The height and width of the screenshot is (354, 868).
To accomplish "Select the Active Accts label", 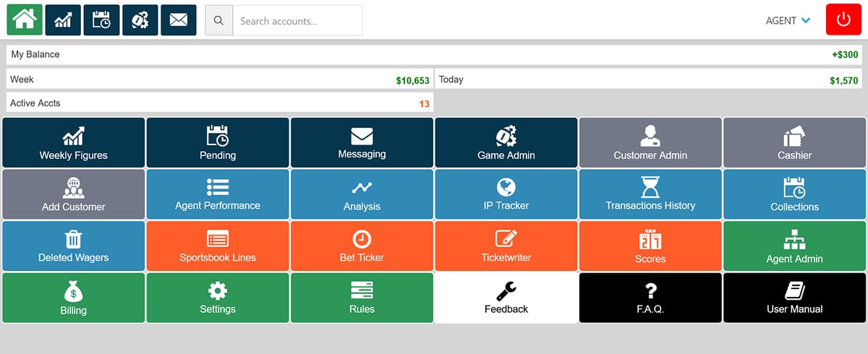I will (x=35, y=103).
